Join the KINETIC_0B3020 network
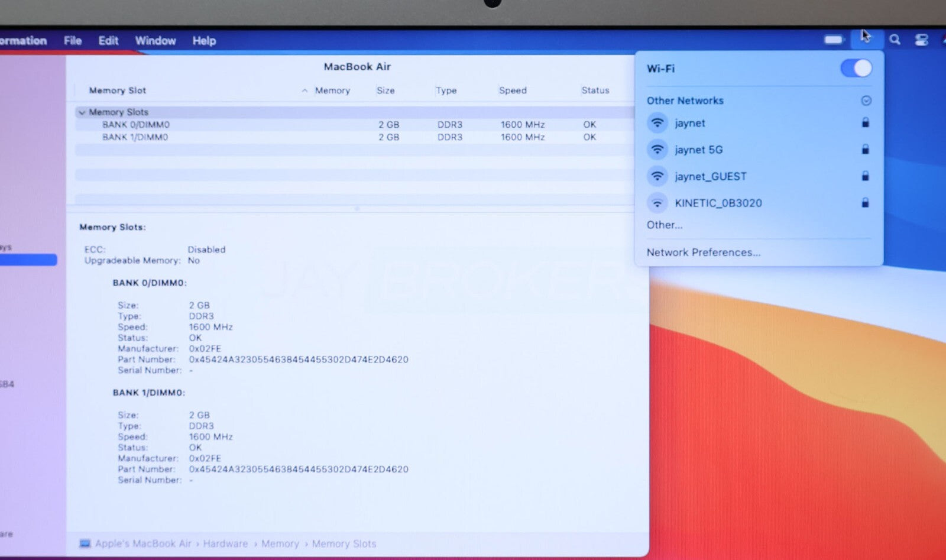The width and height of the screenshot is (946, 560). pos(759,203)
